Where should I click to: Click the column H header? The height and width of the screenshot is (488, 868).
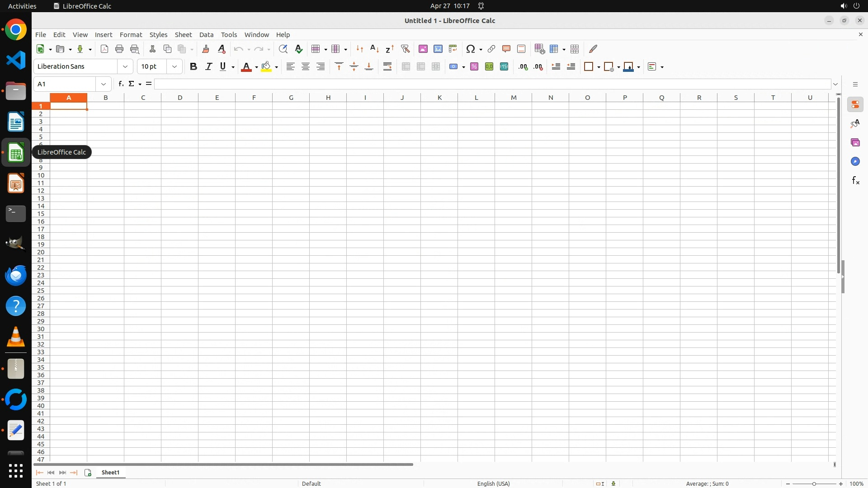(x=328, y=97)
